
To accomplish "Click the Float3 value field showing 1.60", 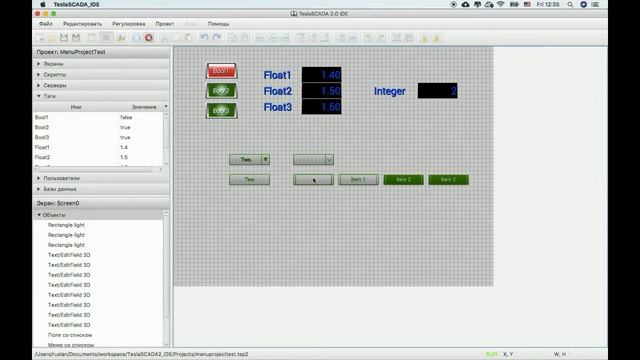I will [x=322, y=107].
